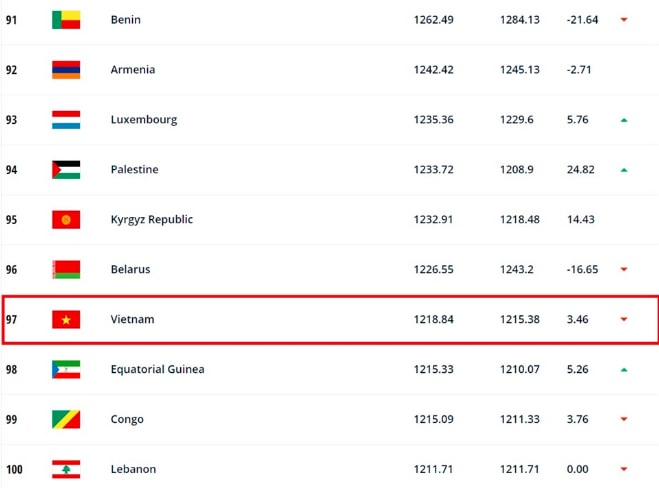
Task: Click the Palestine flag icon
Action: pos(66,170)
